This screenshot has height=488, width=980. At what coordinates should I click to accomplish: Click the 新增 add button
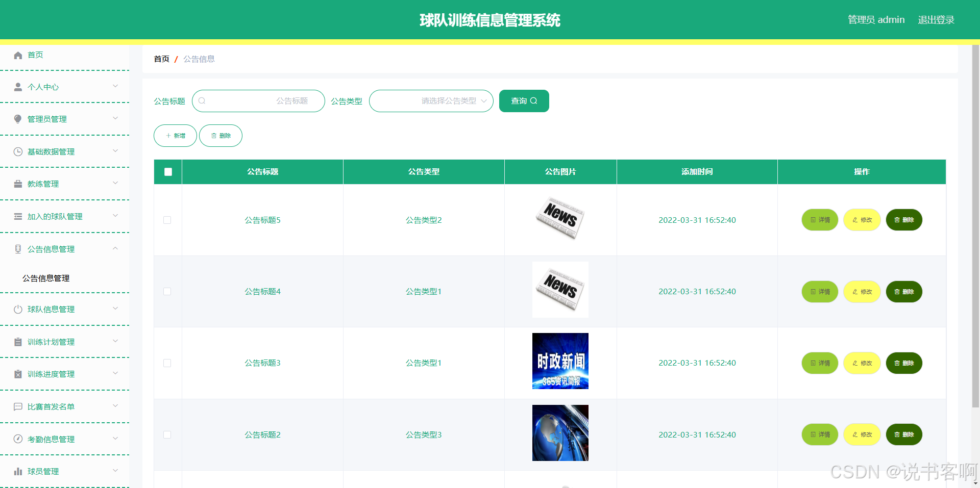tap(175, 136)
